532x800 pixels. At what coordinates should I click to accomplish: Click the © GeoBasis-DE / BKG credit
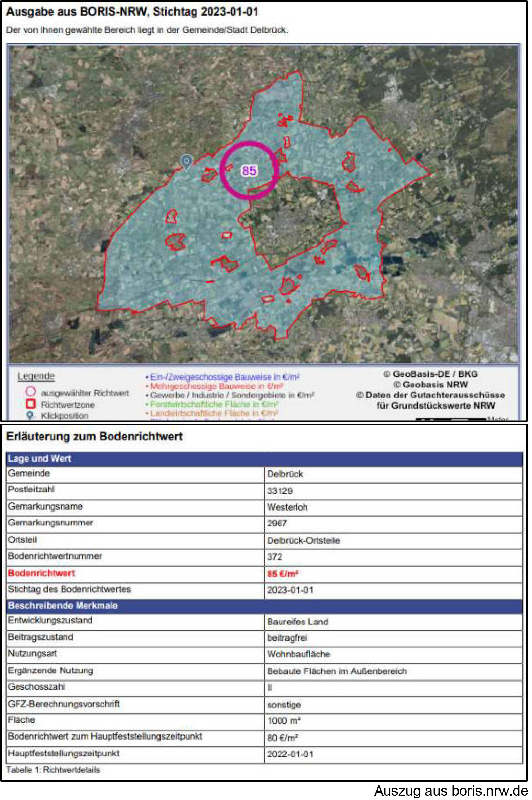[x=430, y=374]
